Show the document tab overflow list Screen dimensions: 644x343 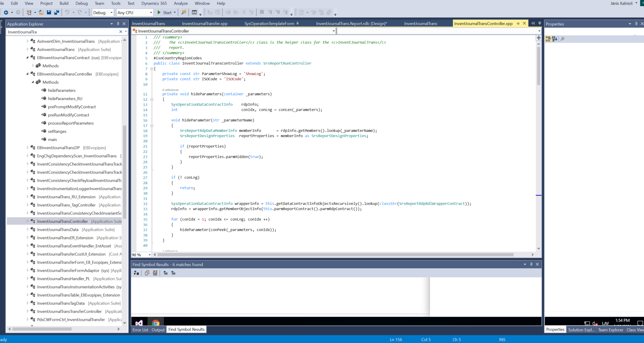pos(540,24)
